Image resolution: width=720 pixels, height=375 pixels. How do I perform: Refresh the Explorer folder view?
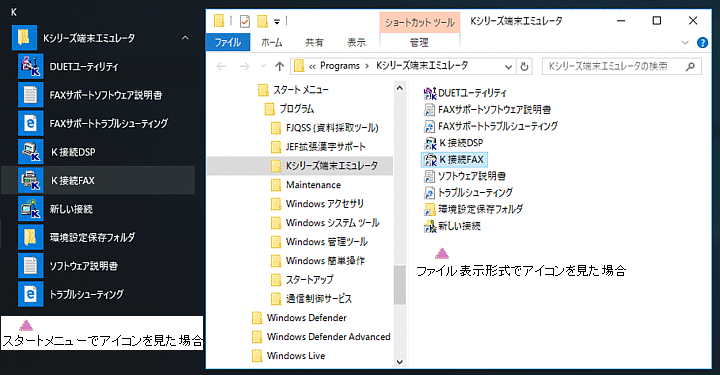click(x=524, y=67)
